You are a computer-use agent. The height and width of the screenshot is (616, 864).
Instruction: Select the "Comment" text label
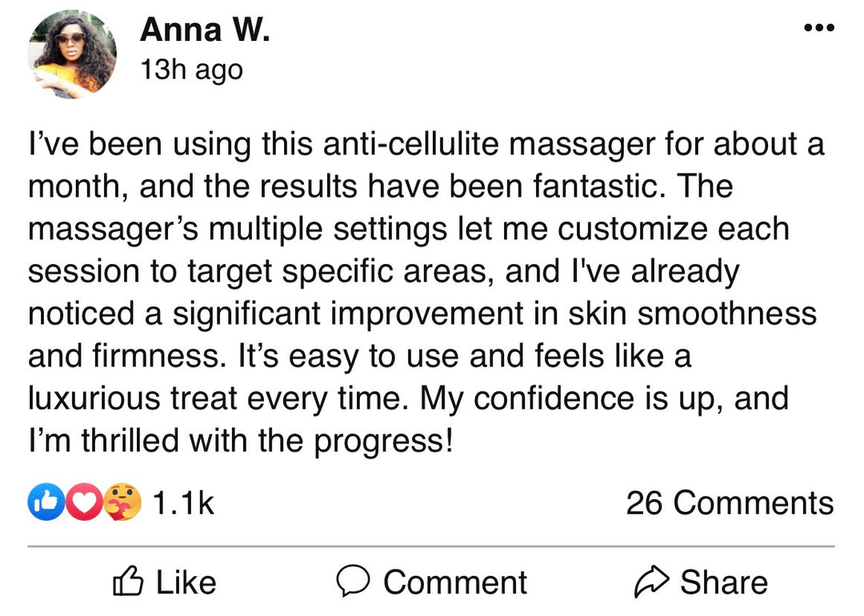point(455,582)
